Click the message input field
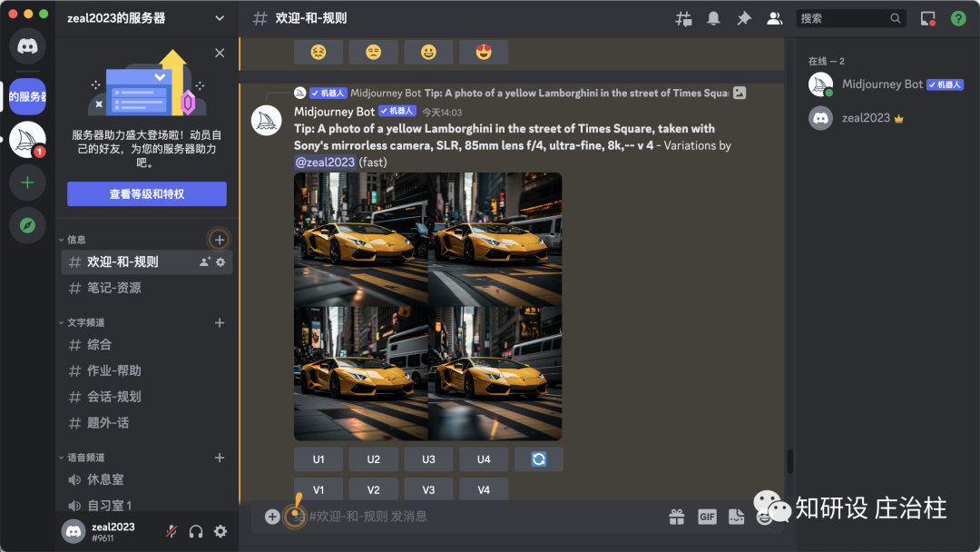This screenshot has width=980, height=552. tap(475, 517)
